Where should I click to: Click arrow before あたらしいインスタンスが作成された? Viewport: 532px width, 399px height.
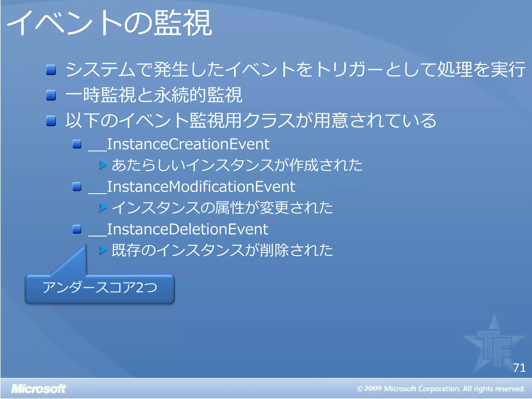[x=103, y=165]
